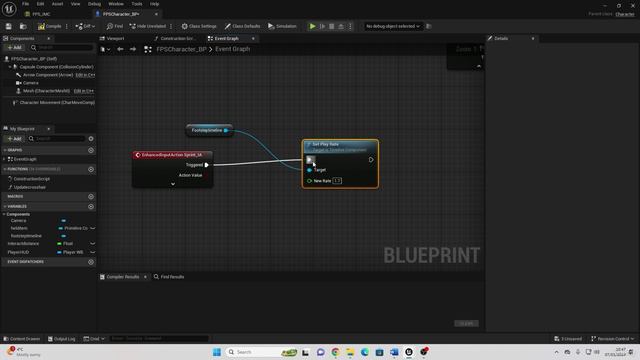Open play mode options menu
The image size is (640, 360).
[x=350, y=26]
